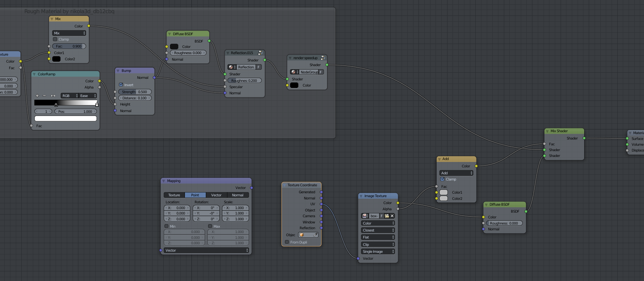
Task: Pick an object with the Texture Coordinate eyedropper
Action: coord(315,235)
